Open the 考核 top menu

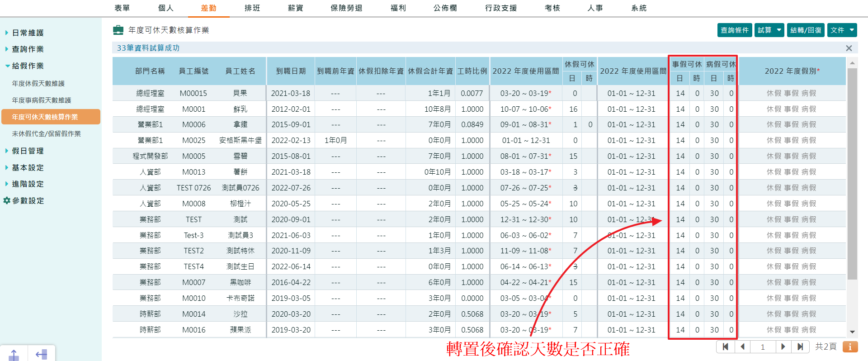552,8
